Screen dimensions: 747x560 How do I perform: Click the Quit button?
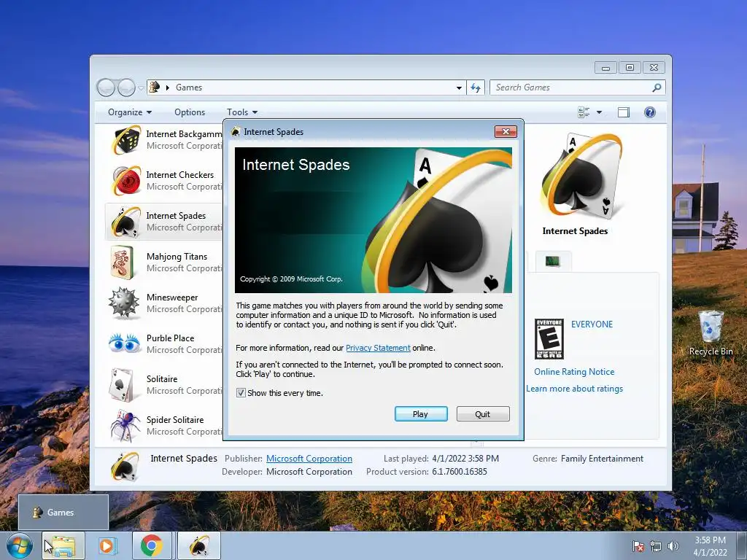point(483,414)
